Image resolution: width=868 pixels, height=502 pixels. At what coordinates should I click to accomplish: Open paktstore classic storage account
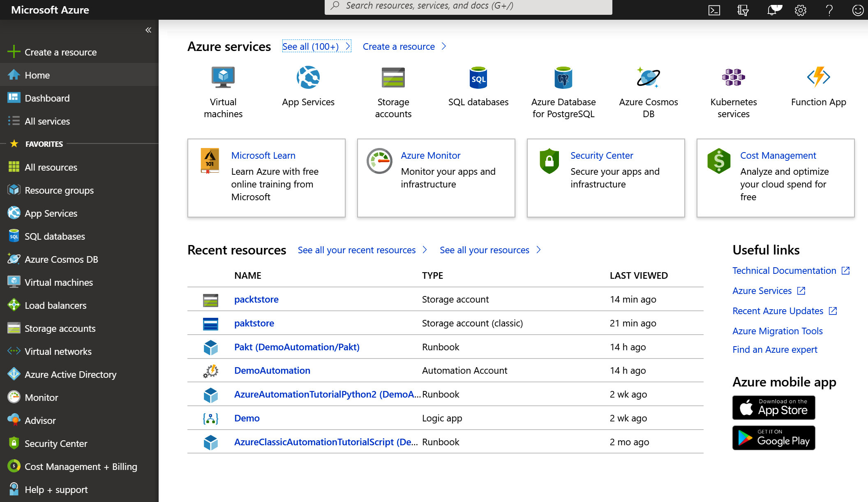(254, 323)
